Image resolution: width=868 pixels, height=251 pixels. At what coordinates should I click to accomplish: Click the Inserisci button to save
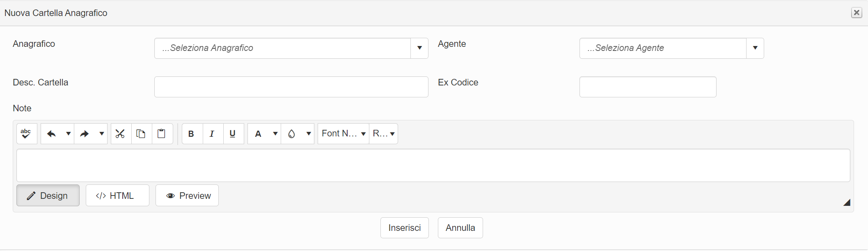tap(404, 228)
